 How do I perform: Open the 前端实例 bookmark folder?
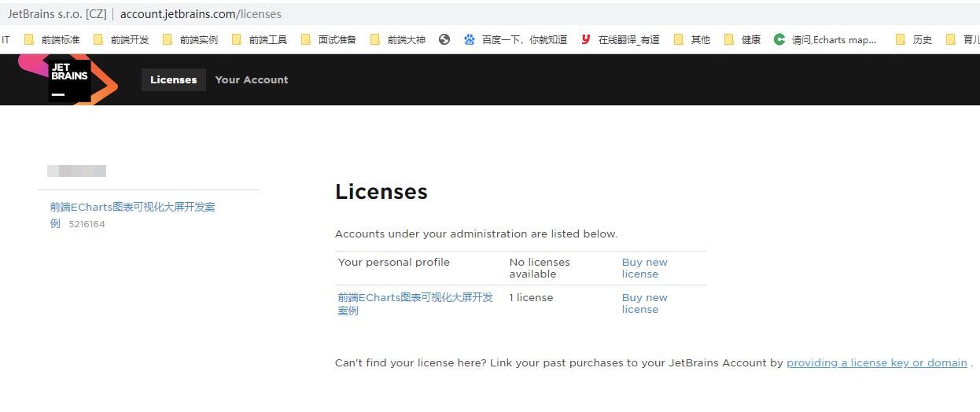190,39
